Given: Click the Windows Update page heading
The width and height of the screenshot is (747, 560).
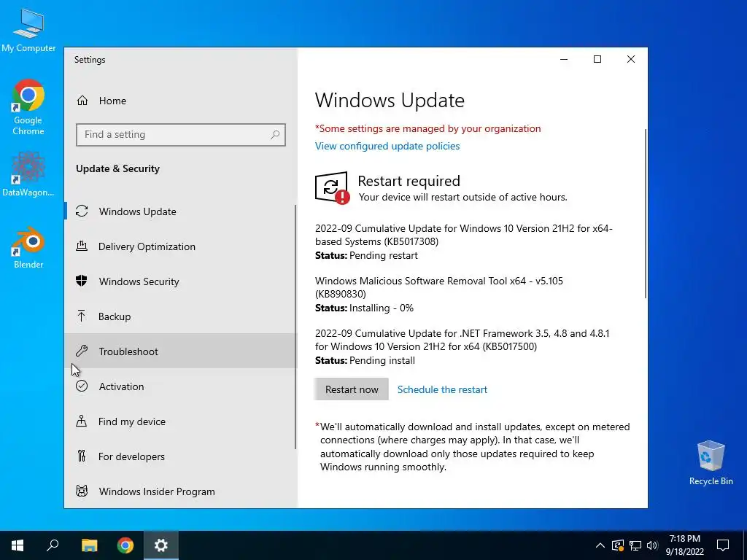Looking at the screenshot, I should coord(390,100).
